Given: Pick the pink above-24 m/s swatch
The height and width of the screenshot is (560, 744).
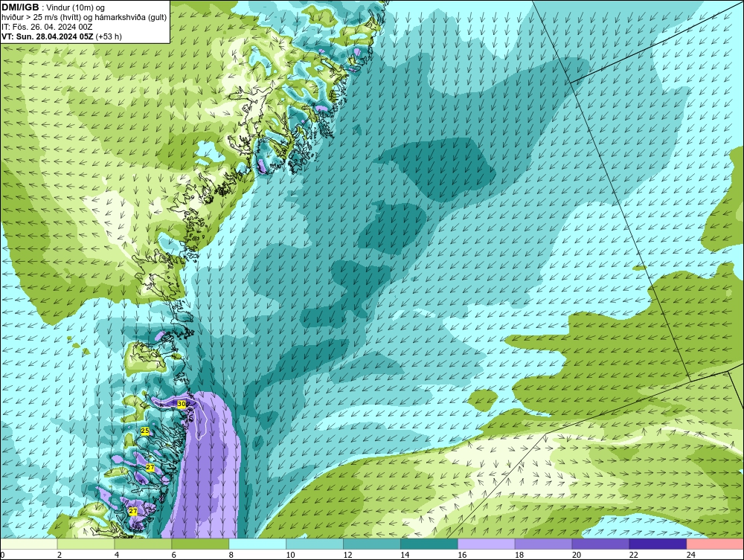Looking at the screenshot, I should [x=715, y=544].
